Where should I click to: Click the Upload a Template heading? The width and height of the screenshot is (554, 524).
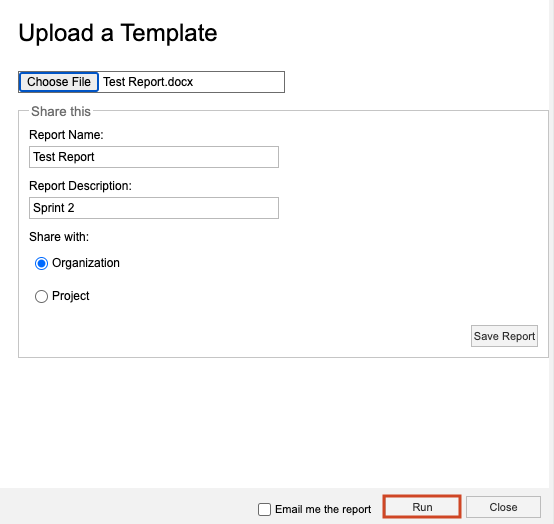tap(118, 33)
